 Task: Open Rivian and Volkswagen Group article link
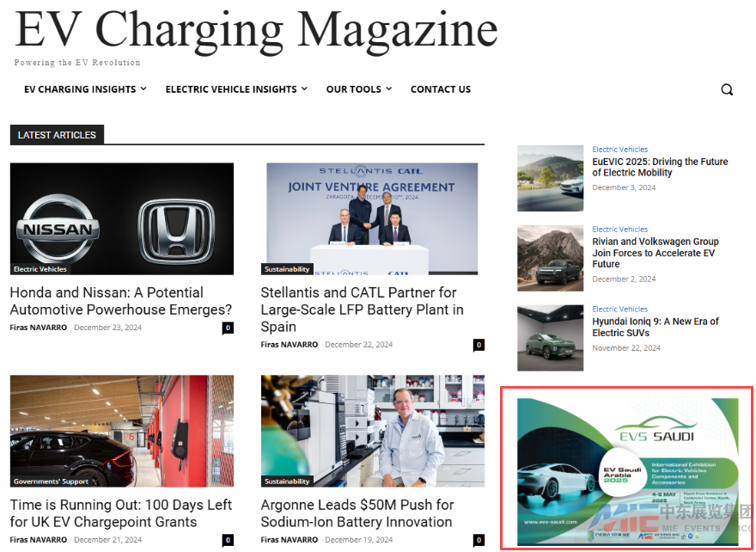pos(655,253)
